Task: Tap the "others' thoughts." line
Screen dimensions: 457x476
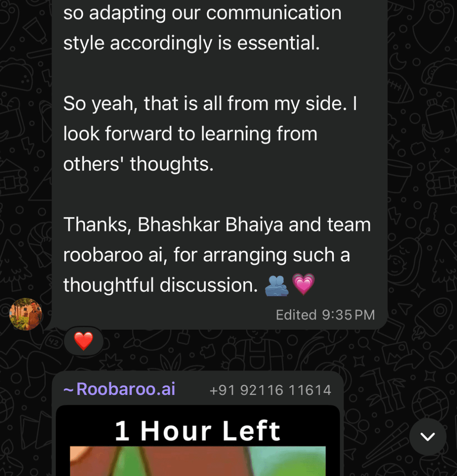Action: tap(139, 164)
